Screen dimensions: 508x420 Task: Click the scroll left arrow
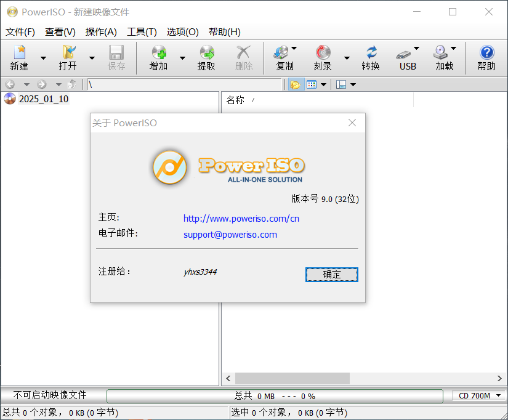point(228,378)
